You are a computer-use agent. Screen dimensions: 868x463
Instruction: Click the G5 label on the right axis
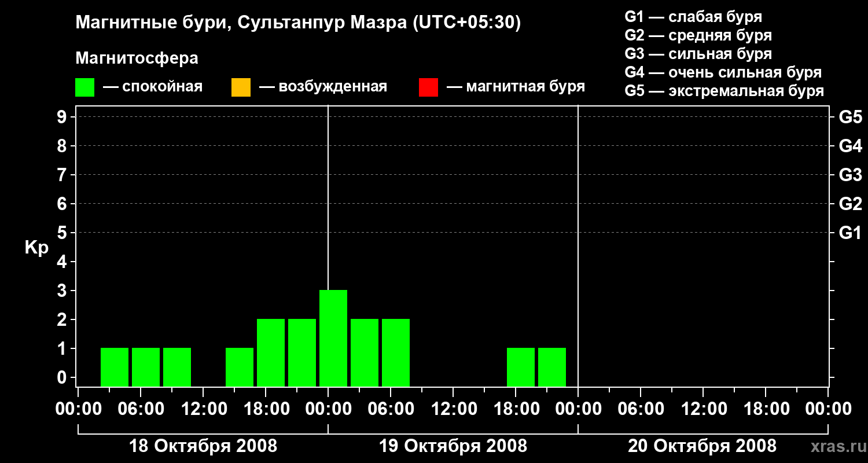pos(850,117)
